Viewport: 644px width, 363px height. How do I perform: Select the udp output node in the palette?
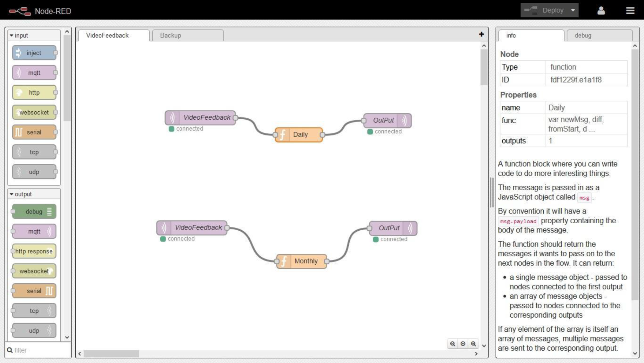tap(34, 331)
